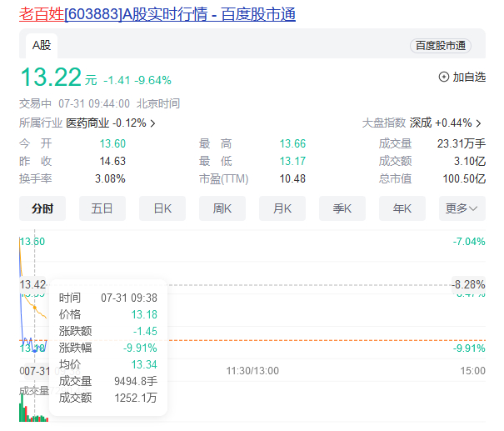
Task: Click the 百度股市通 badge button
Action: pyautogui.click(x=440, y=46)
